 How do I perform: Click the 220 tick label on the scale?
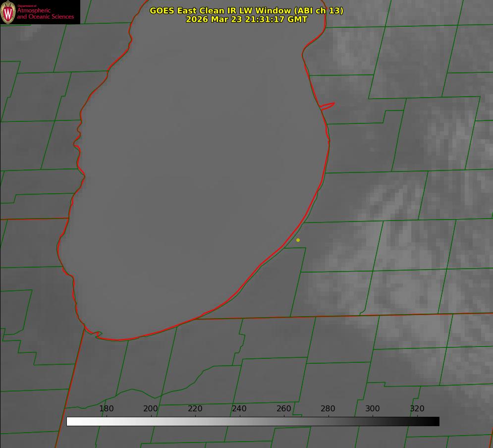[x=195, y=408]
